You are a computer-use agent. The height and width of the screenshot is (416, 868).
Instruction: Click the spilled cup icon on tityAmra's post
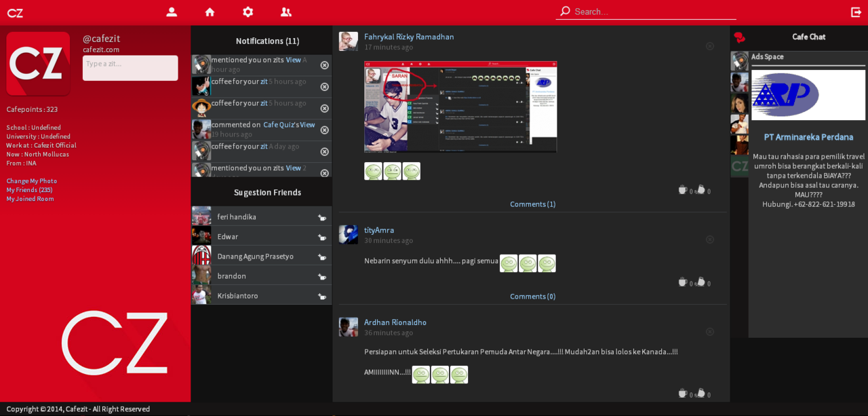tap(701, 282)
